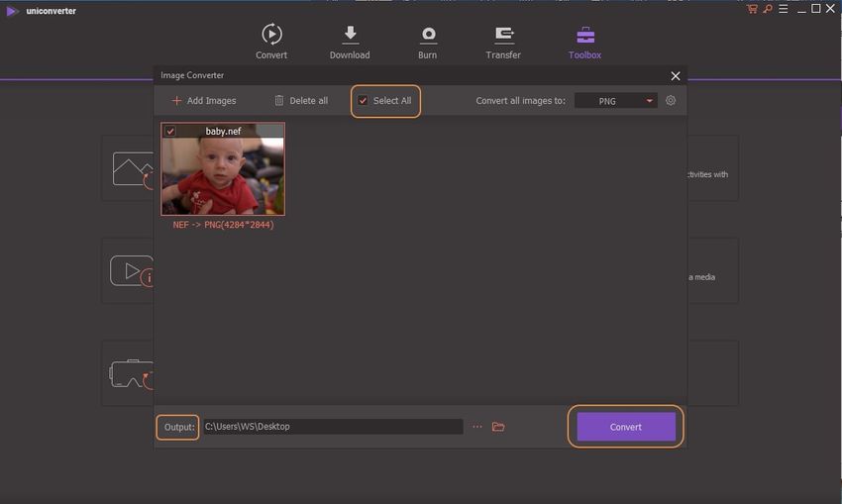Viewport: 842px width, 504px height.
Task: Open the output folder icon
Action: pos(498,427)
